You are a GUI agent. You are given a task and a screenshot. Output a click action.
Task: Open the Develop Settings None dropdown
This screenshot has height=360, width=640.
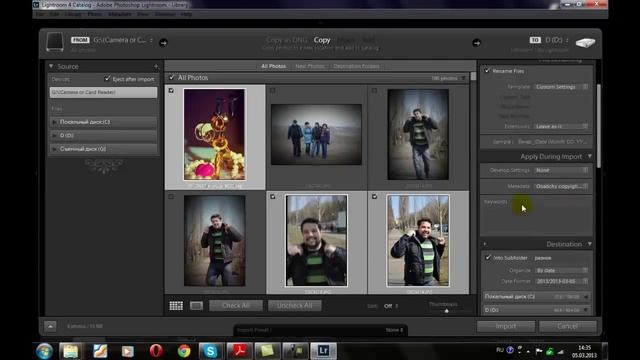561,170
